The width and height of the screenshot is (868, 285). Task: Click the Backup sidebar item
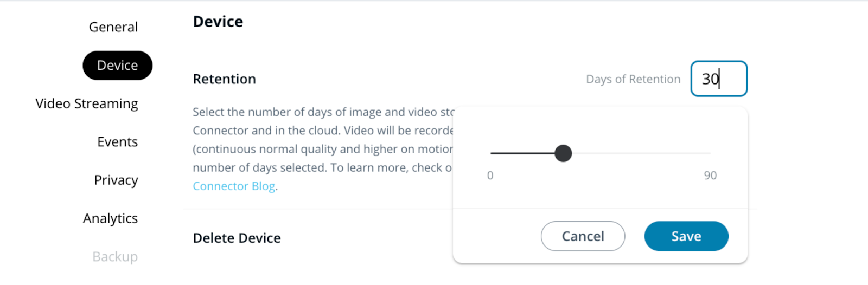point(114,257)
